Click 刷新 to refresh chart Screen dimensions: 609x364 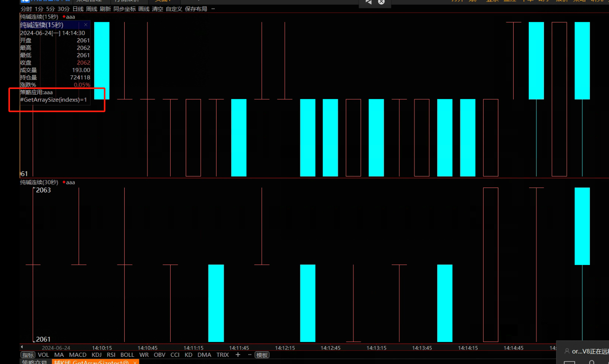(105, 9)
